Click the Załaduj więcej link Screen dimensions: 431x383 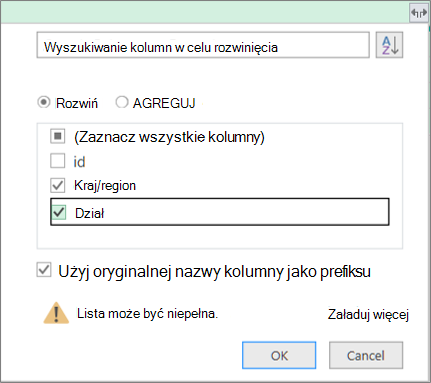pos(368,315)
